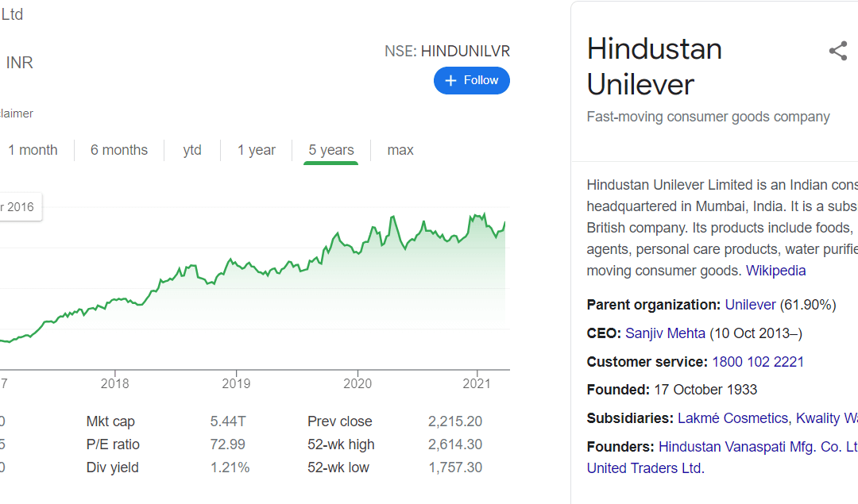Click the Mkt cap value 5.44T
Image resolution: width=858 pixels, height=504 pixels.
click(228, 421)
